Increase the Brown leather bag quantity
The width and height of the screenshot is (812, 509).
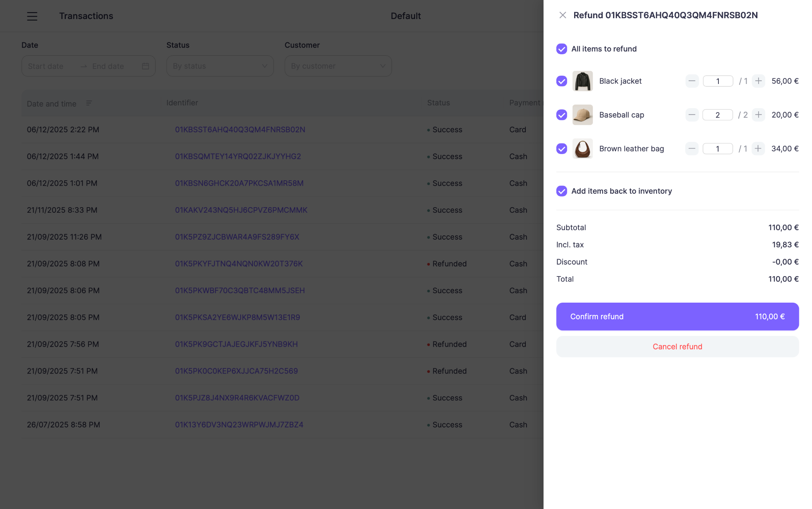[x=758, y=149]
